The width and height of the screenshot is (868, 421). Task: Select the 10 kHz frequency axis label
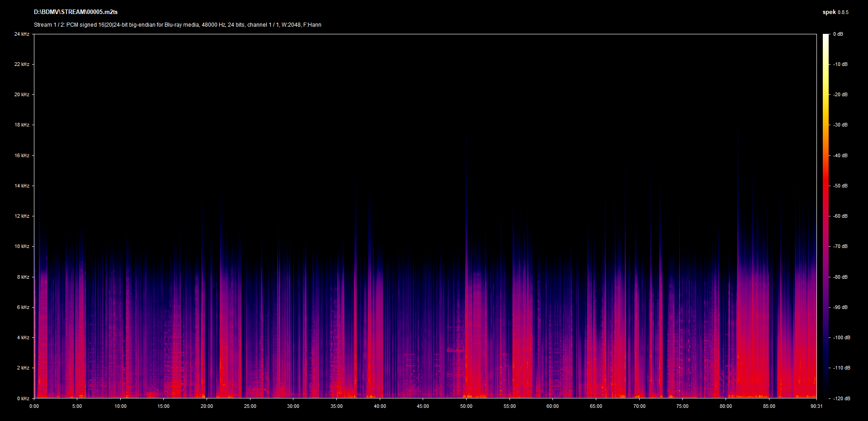(22, 246)
